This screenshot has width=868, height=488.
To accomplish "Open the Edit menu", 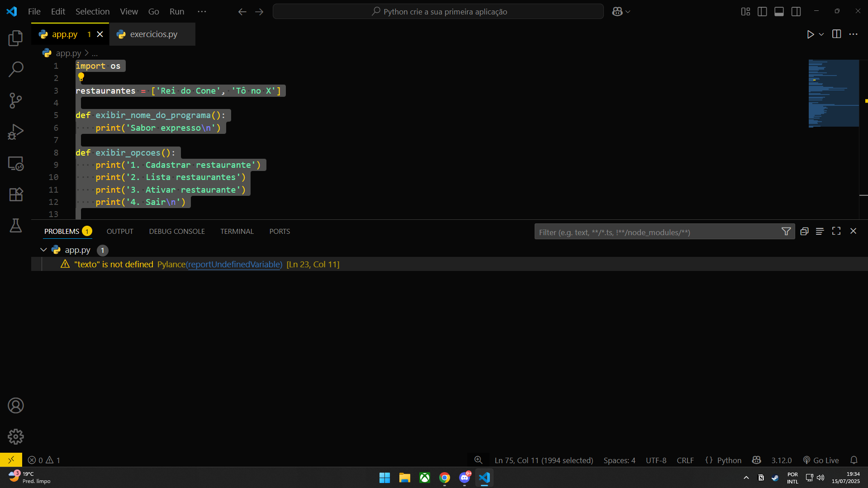I will tap(58, 11).
